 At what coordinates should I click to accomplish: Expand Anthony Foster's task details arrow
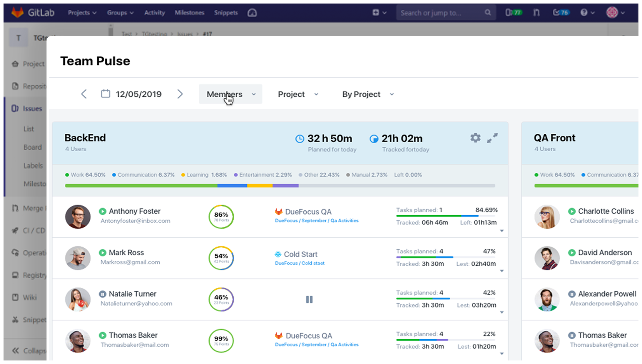[x=502, y=231]
